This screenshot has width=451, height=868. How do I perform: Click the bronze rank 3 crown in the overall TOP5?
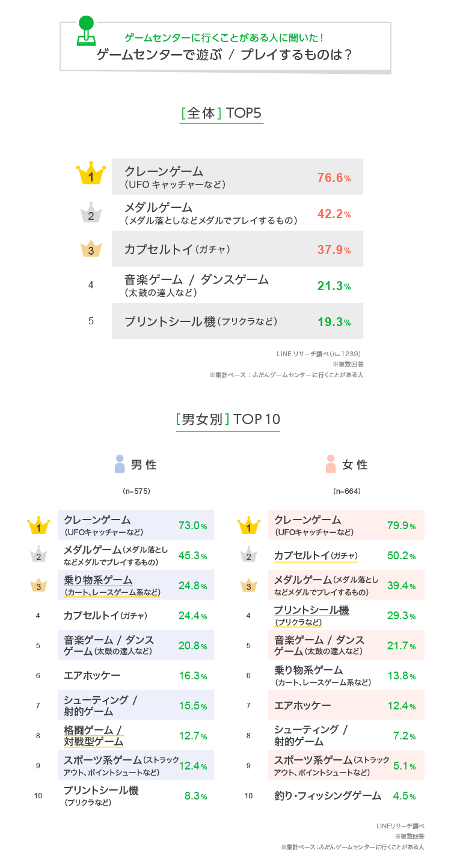click(x=91, y=249)
